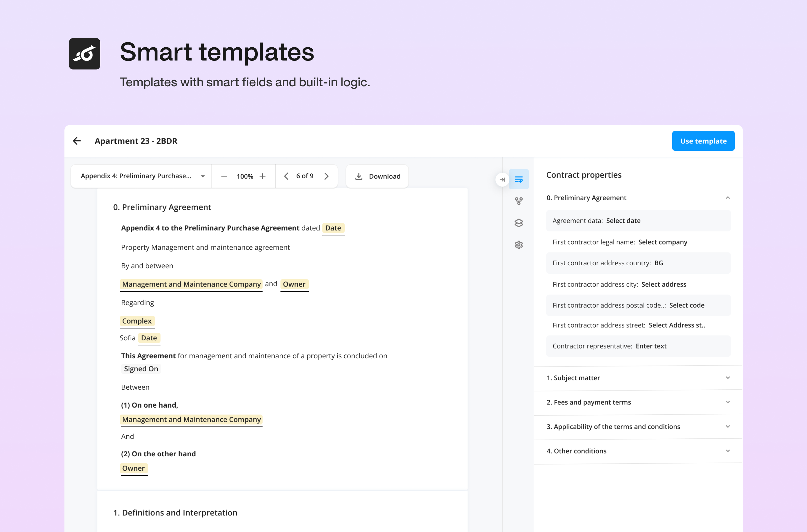The width and height of the screenshot is (807, 532).
Task: Go to next page with right chevron
Action: coord(326,176)
